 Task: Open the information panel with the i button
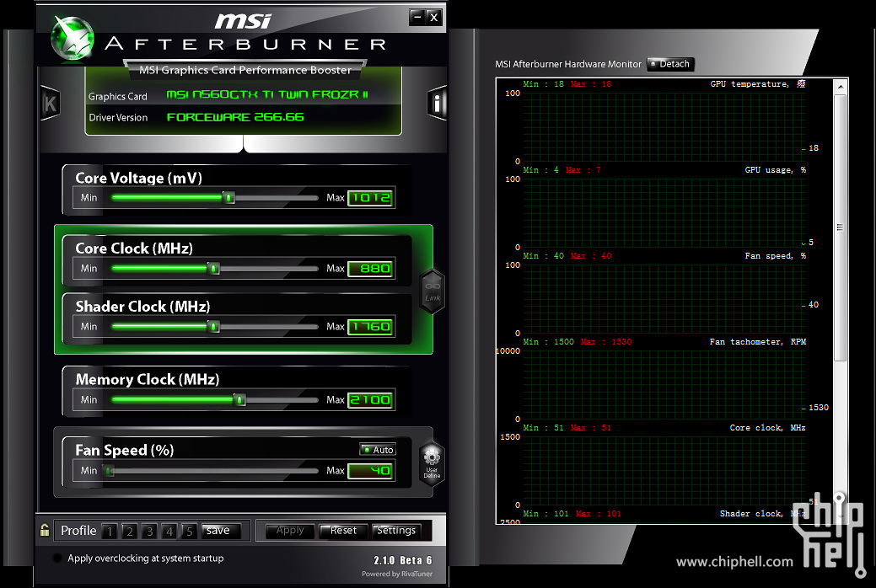437,103
